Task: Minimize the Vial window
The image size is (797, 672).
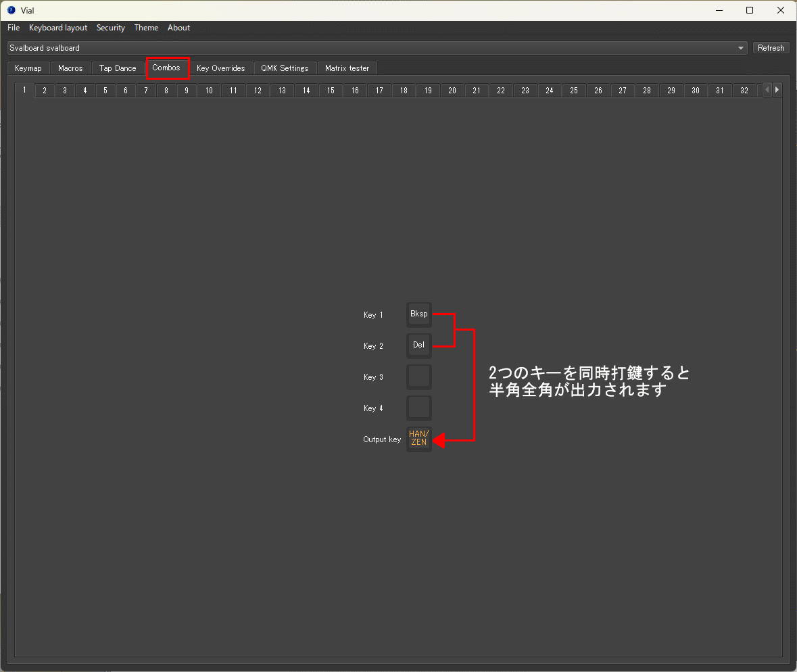Action: (719, 10)
